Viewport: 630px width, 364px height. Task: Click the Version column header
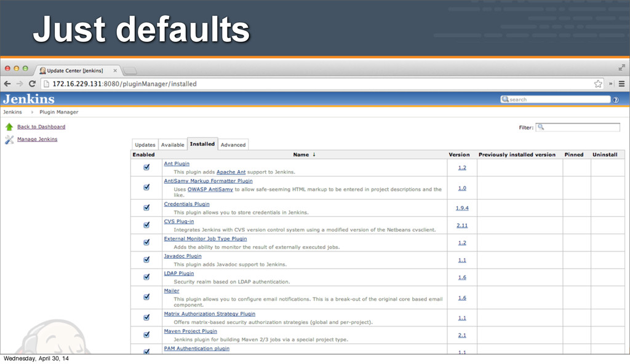459,155
